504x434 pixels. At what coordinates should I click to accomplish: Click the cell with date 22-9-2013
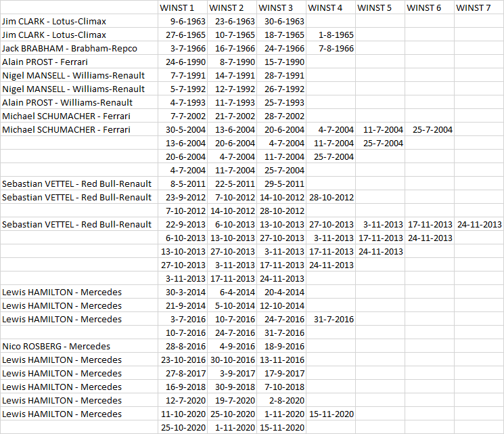point(183,224)
